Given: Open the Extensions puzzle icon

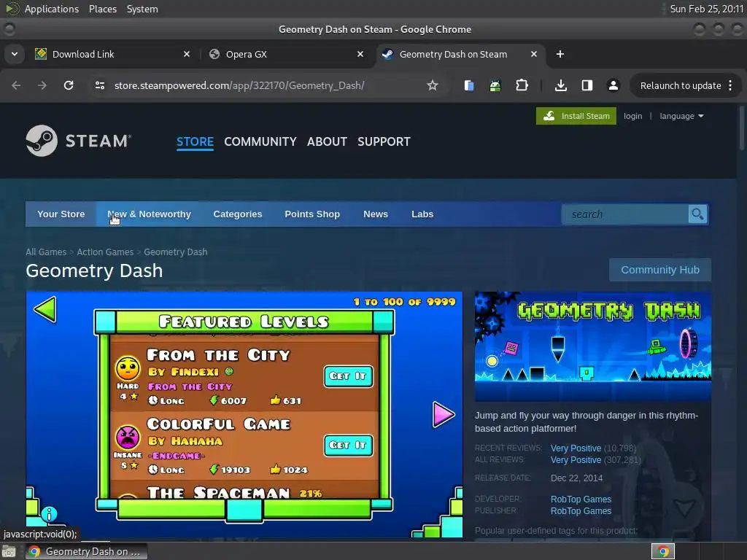Looking at the screenshot, I should click(x=522, y=85).
